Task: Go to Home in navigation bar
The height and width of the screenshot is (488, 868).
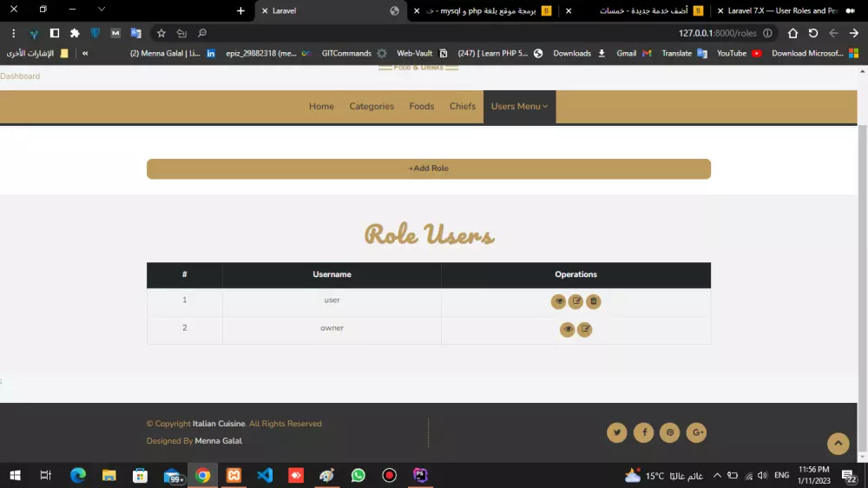Action: point(321,106)
